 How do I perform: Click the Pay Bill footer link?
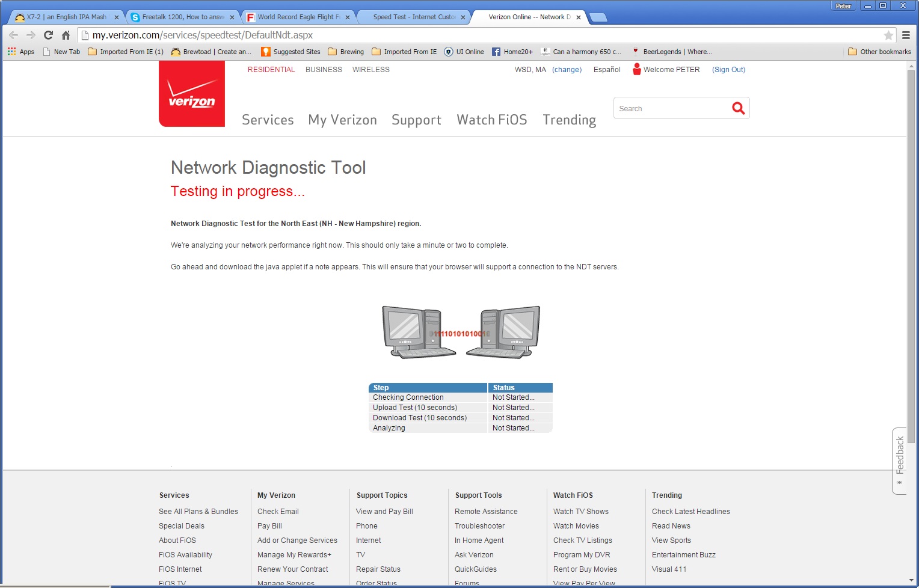[x=269, y=526]
